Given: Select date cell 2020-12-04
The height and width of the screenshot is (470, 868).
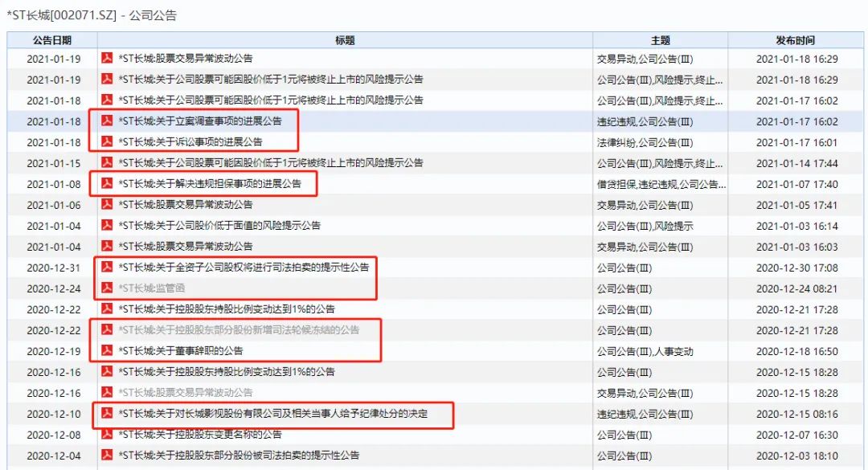Looking at the screenshot, I should coord(54,456).
